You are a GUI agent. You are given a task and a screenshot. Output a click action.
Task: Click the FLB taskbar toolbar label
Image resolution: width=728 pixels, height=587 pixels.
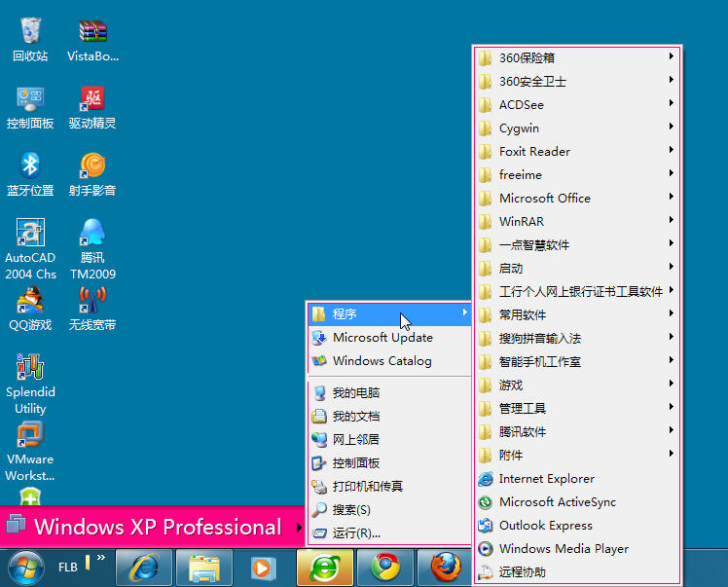click(x=68, y=567)
